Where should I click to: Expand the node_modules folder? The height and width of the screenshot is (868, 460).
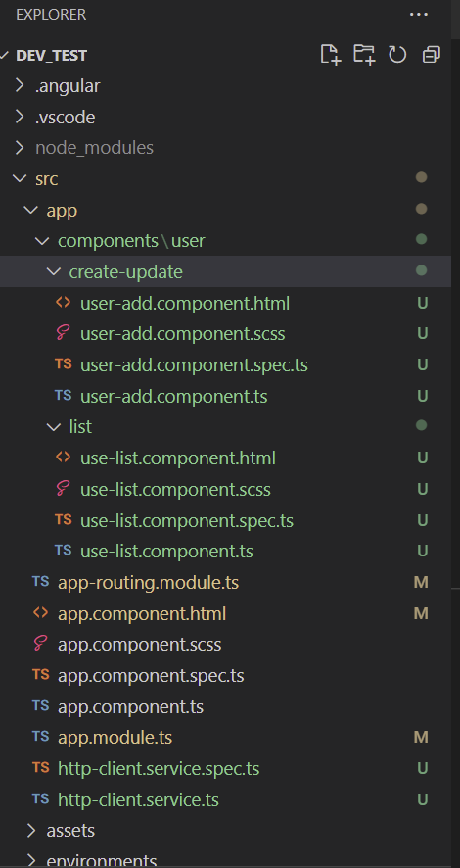(x=225, y=148)
